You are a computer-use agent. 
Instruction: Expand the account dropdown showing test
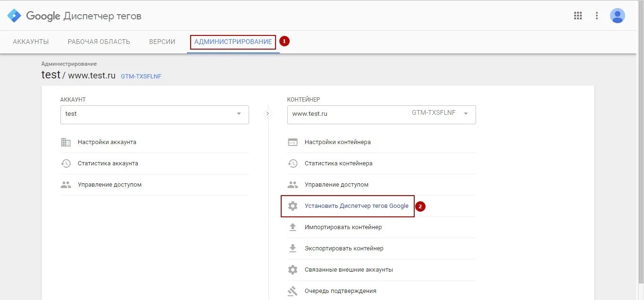point(154,115)
